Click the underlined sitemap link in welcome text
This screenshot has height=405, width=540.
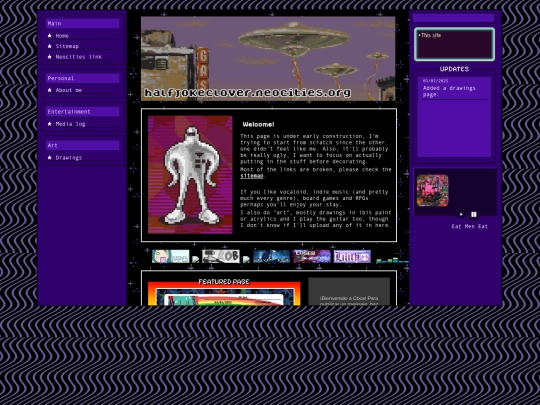pyautogui.click(x=252, y=176)
